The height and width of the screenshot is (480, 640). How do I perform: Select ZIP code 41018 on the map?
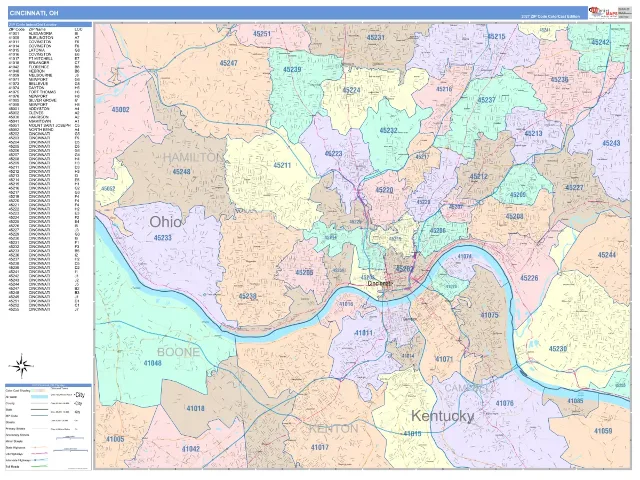click(x=195, y=408)
